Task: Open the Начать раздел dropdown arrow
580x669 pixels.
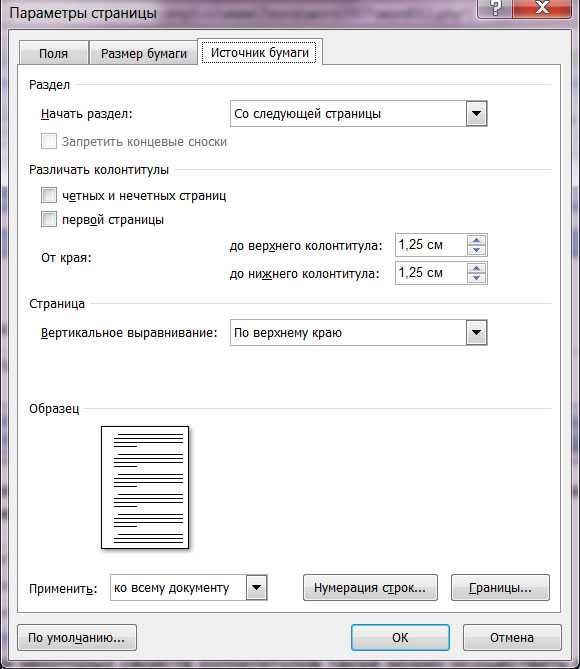Action: coord(476,113)
